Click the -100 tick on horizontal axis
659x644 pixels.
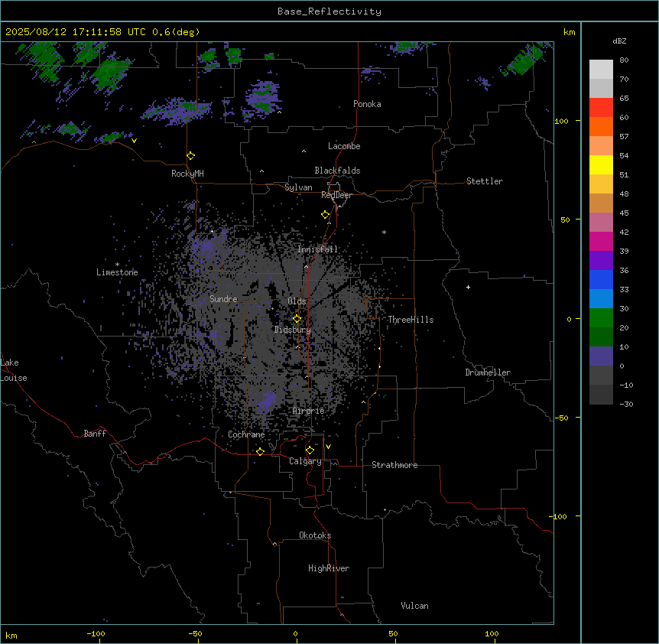tap(96, 633)
